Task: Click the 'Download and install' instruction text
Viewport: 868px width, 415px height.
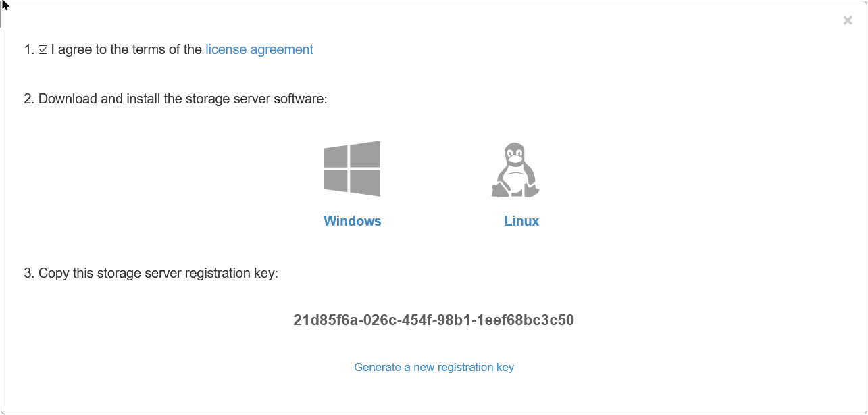Action: pos(182,99)
